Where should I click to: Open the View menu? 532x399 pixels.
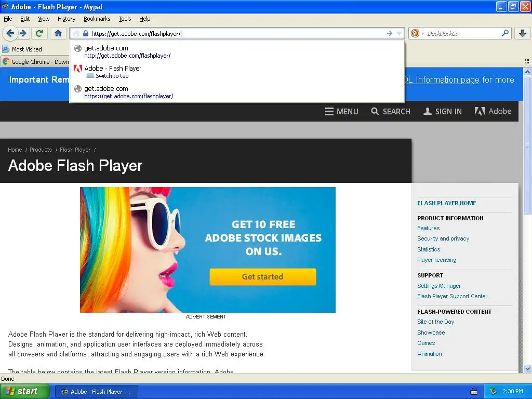[x=44, y=19]
